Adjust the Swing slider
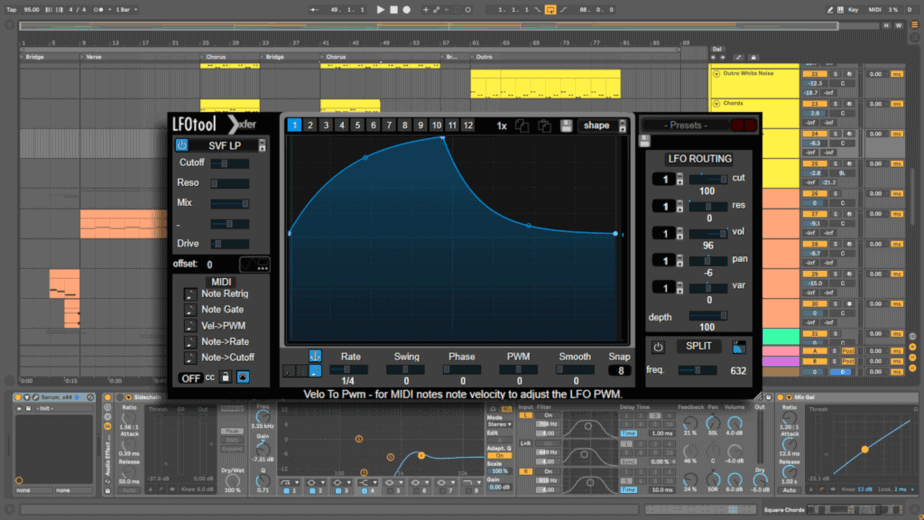The image size is (924, 520). point(405,370)
